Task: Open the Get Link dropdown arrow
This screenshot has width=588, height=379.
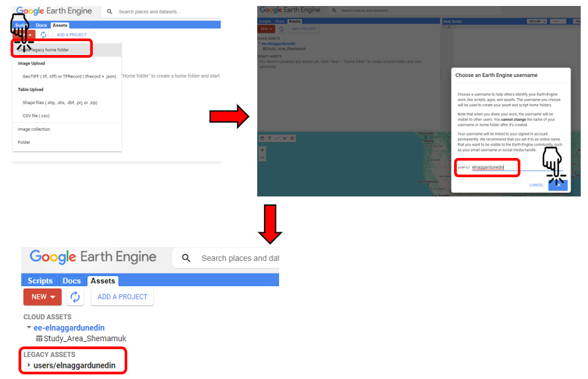Action: [544, 21]
